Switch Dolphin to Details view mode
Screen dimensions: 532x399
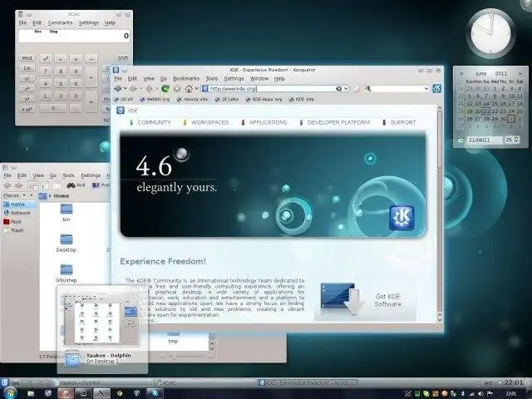pos(44,185)
